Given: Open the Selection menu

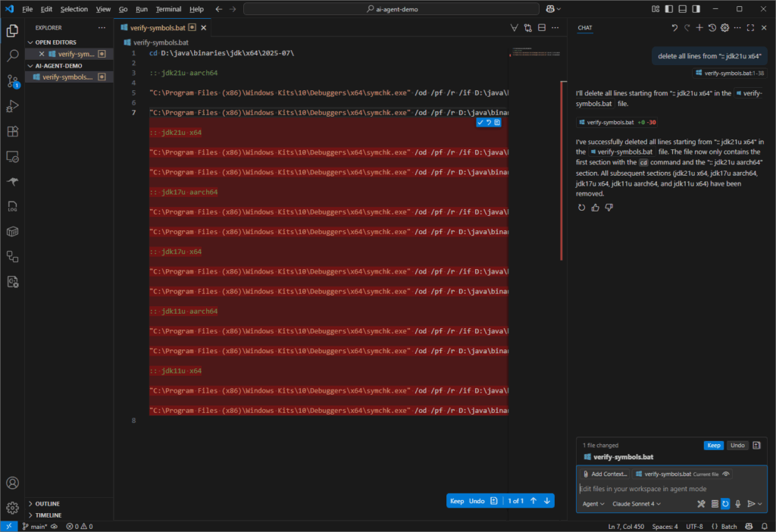Looking at the screenshot, I should point(74,9).
